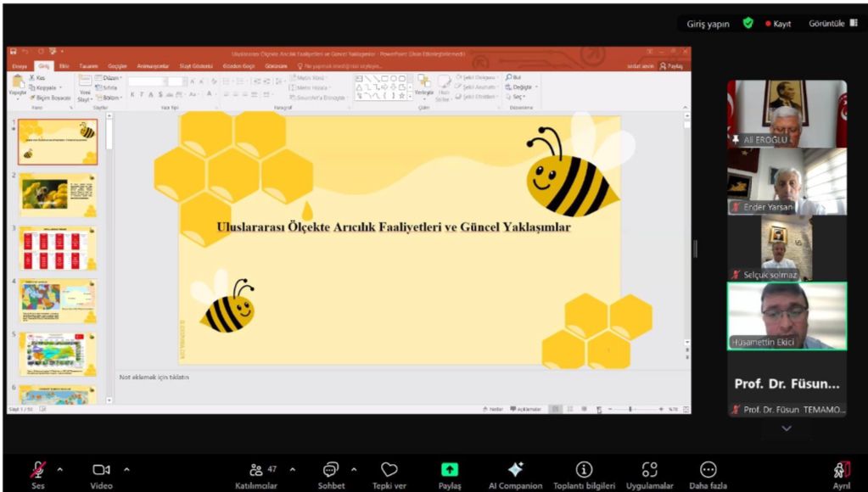The height and width of the screenshot is (492, 868).
Task: Click the green Paylaş share screen button
Action: [450, 475]
